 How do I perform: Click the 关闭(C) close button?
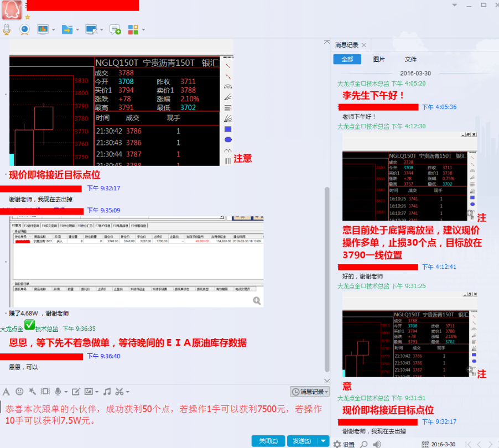268,441
